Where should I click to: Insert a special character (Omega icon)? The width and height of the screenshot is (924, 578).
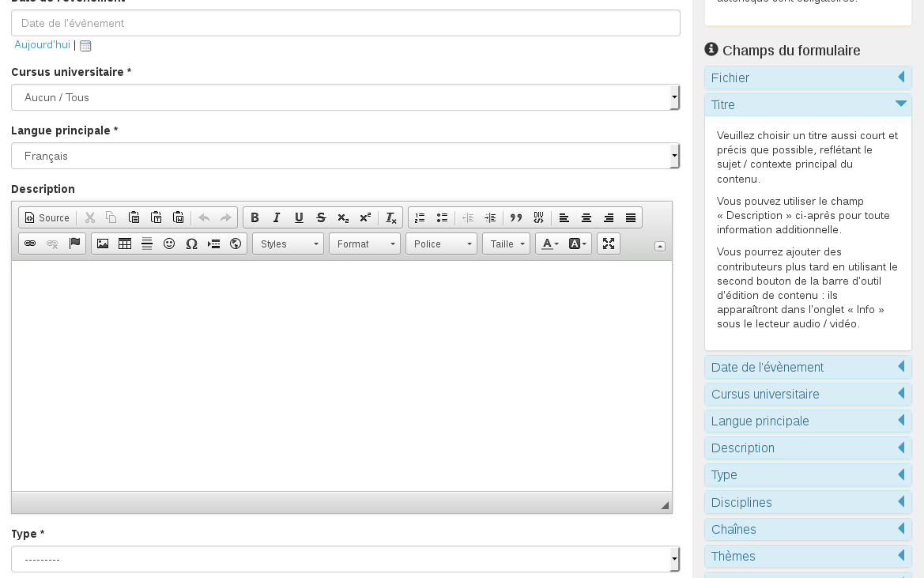coord(191,244)
